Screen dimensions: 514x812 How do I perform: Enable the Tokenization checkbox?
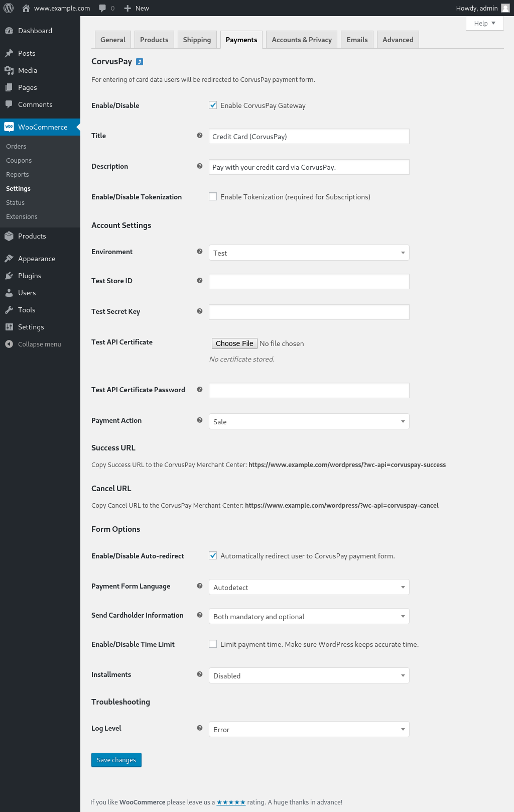pyautogui.click(x=213, y=197)
